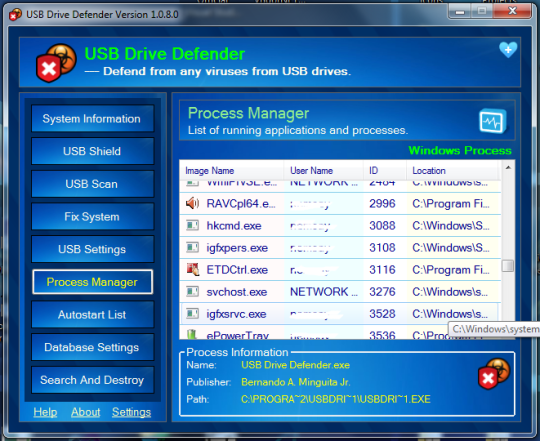540x441 pixels.
Task: Click the About link
Action: [85, 412]
